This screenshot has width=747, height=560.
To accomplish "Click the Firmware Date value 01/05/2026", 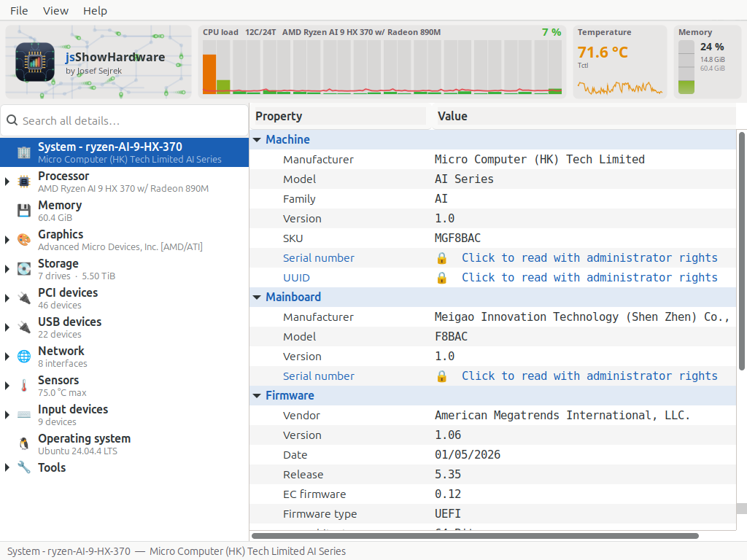I will point(468,455).
